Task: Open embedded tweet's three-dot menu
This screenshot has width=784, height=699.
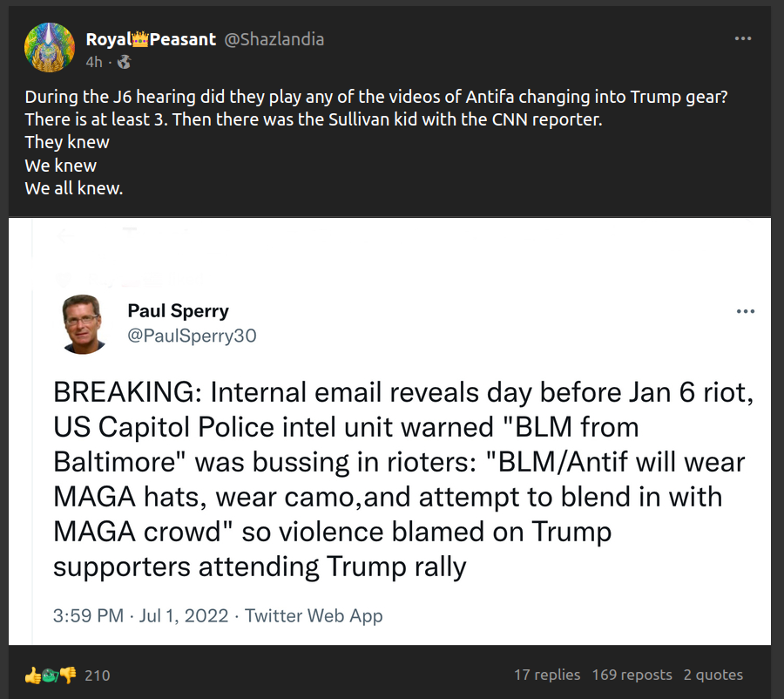Action: 745,311
